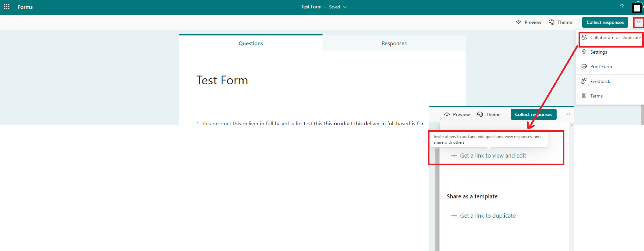Open the Help question mark icon
The width and height of the screenshot is (644, 251).
click(x=622, y=7)
